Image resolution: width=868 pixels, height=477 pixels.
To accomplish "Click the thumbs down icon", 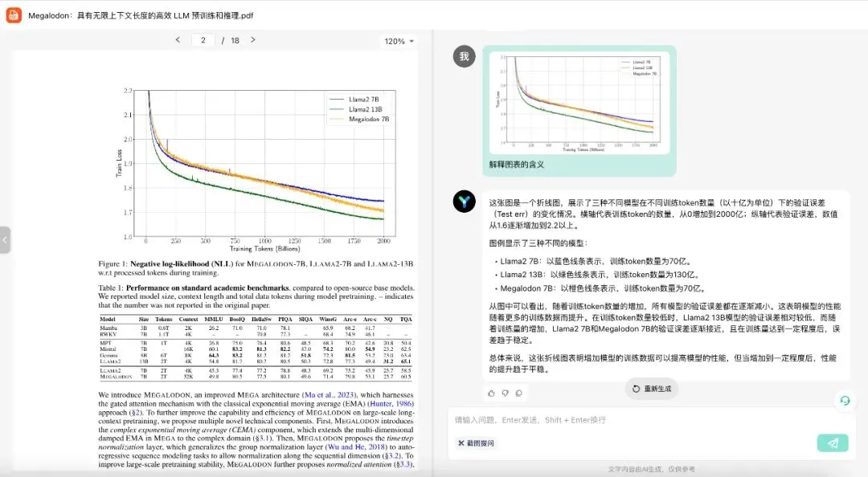I will point(505,393).
